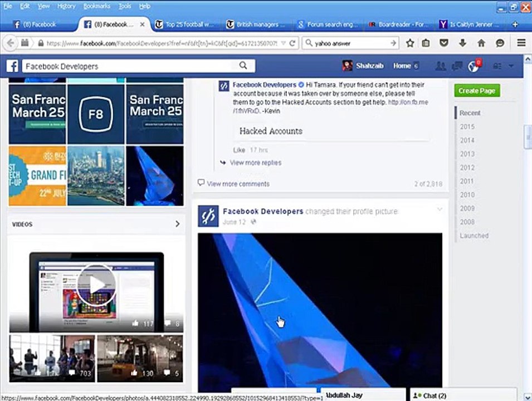Open the Facebook account dropdown arrow
Image resolution: width=532 pixels, height=401 pixels.
511,66
